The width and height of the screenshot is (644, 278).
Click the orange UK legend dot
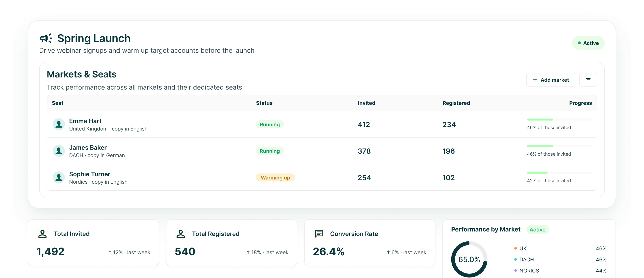[x=515, y=248]
